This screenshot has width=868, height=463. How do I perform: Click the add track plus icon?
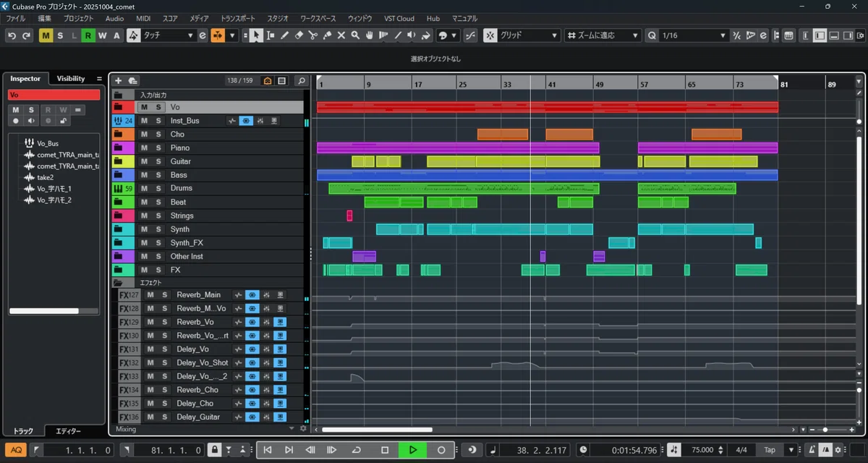click(x=119, y=81)
